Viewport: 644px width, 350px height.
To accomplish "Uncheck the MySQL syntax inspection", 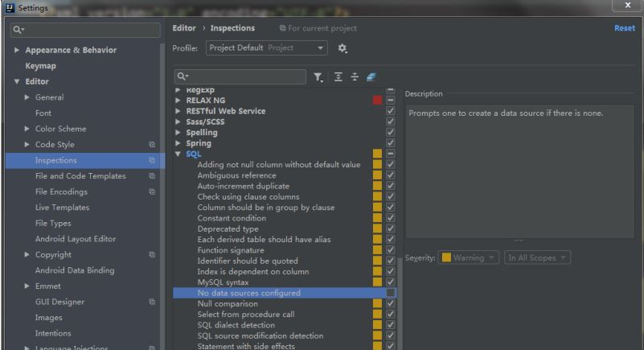I will [390, 282].
